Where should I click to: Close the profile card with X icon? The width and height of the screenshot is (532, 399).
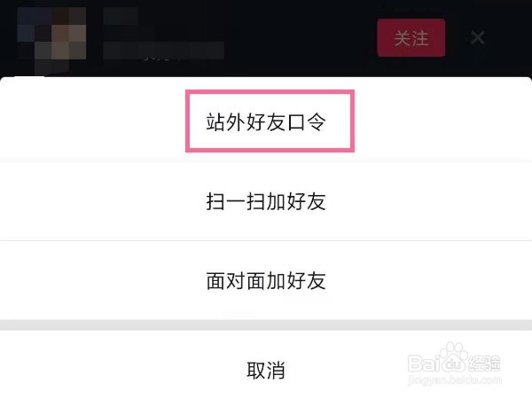477,37
